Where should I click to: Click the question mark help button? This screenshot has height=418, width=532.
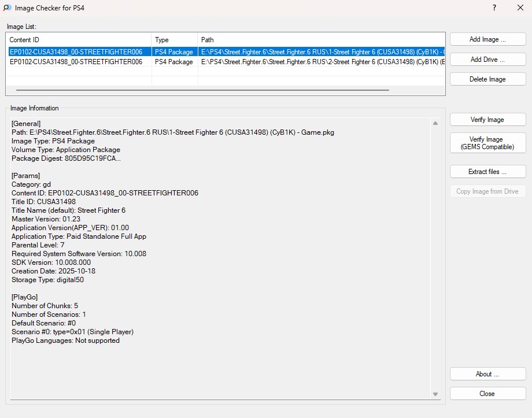(x=494, y=8)
